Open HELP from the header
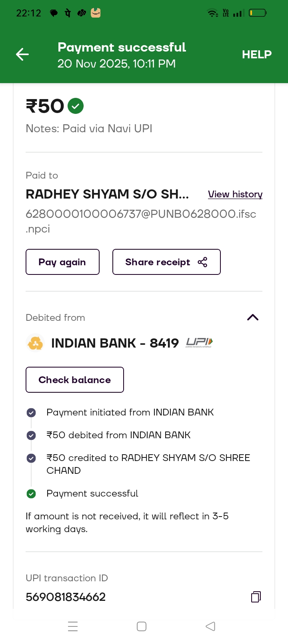Image resolution: width=288 pixels, height=644 pixels. click(x=256, y=54)
